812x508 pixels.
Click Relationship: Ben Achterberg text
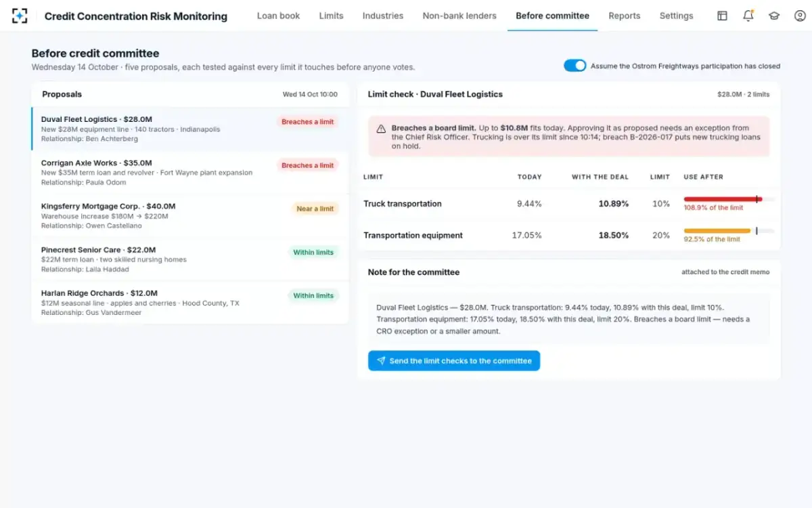[89, 139]
